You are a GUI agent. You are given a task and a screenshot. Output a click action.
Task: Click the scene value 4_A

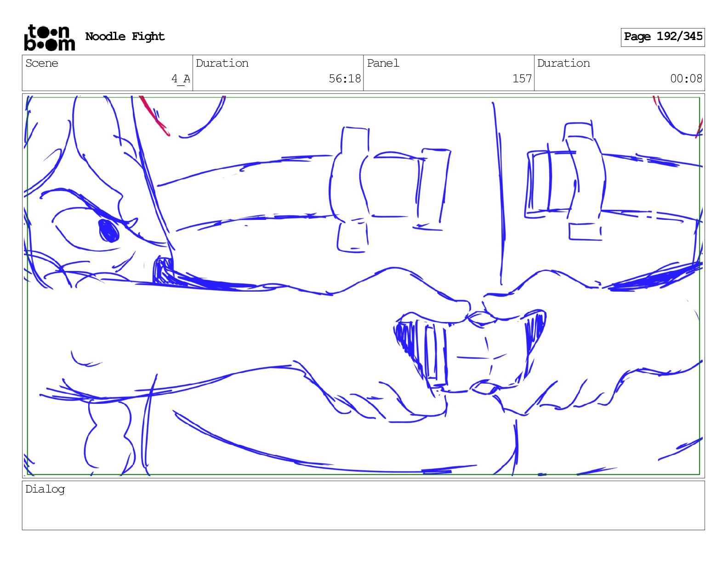pyautogui.click(x=181, y=79)
